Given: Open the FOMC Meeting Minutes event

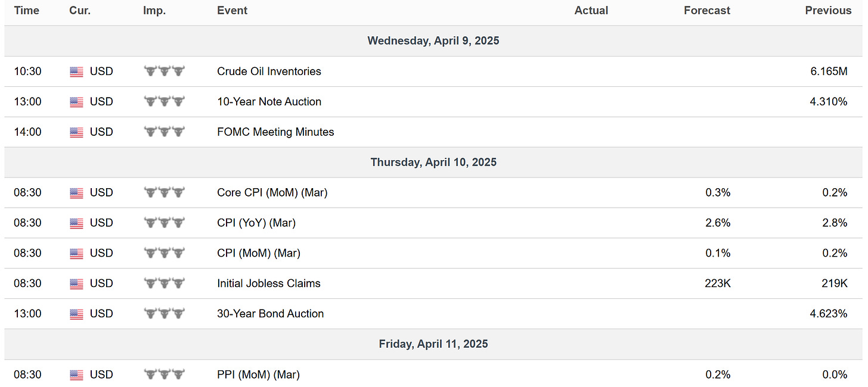Looking at the screenshot, I should pos(275,132).
